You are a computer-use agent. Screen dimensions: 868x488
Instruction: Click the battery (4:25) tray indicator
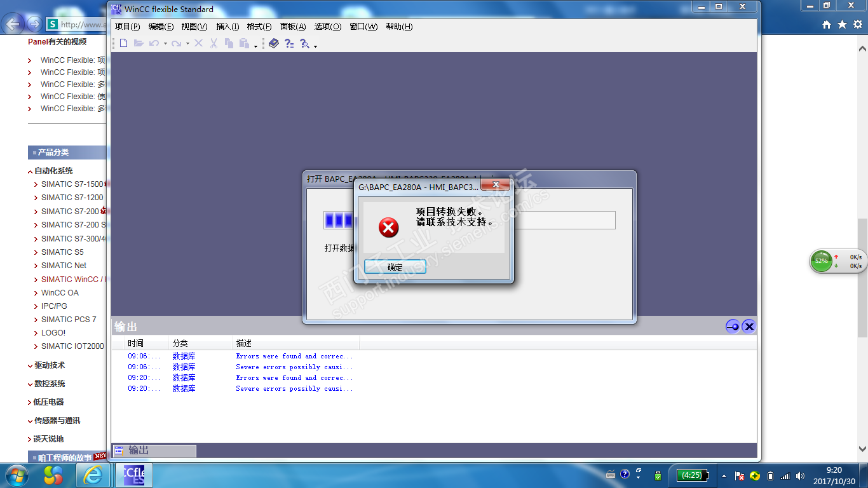692,475
